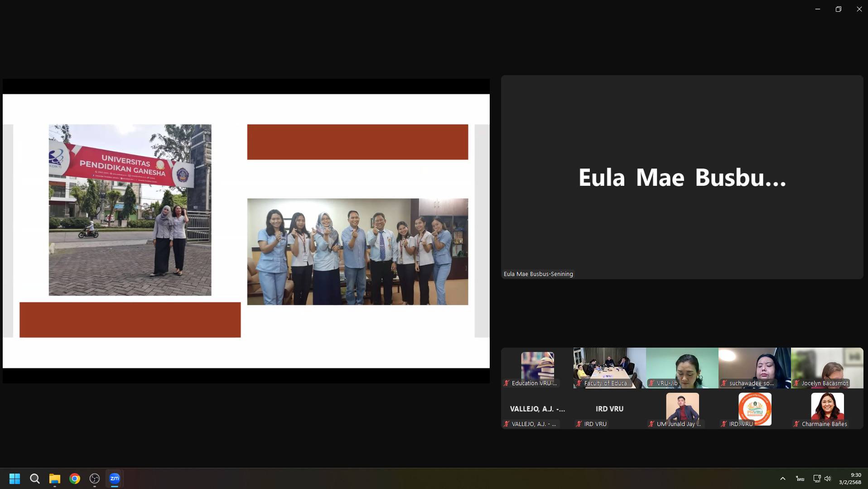This screenshot has height=489, width=868.
Task: Click the VRU-Jib participant video
Action: 682,367
